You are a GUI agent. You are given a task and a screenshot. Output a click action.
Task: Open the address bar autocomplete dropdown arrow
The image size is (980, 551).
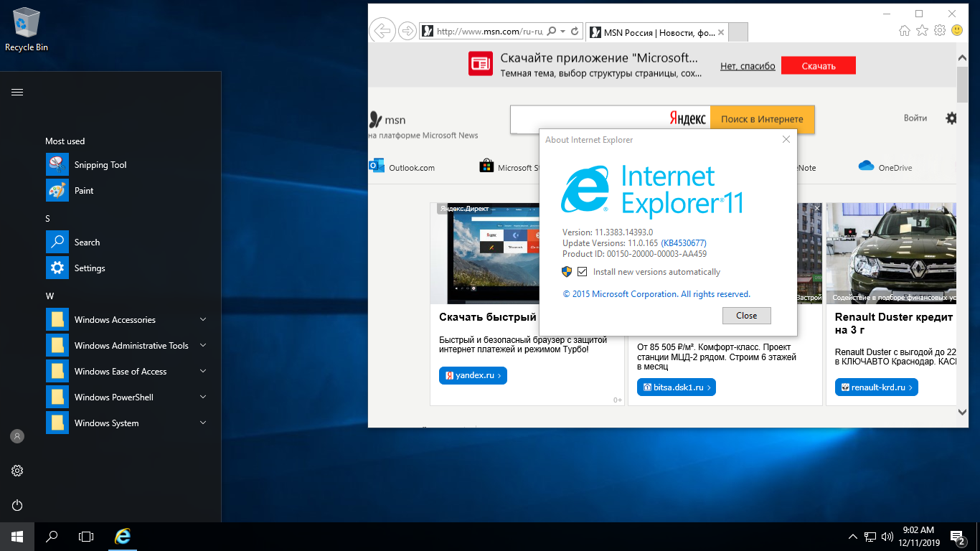tap(563, 32)
